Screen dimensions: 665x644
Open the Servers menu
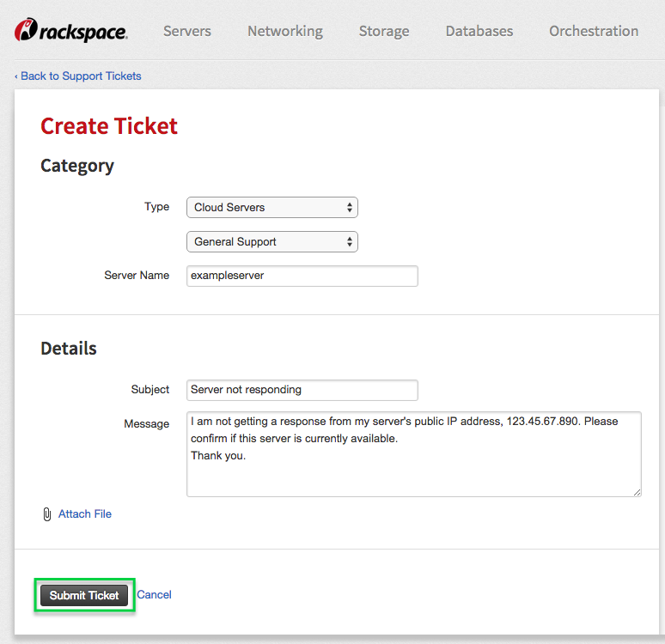pyautogui.click(x=187, y=31)
